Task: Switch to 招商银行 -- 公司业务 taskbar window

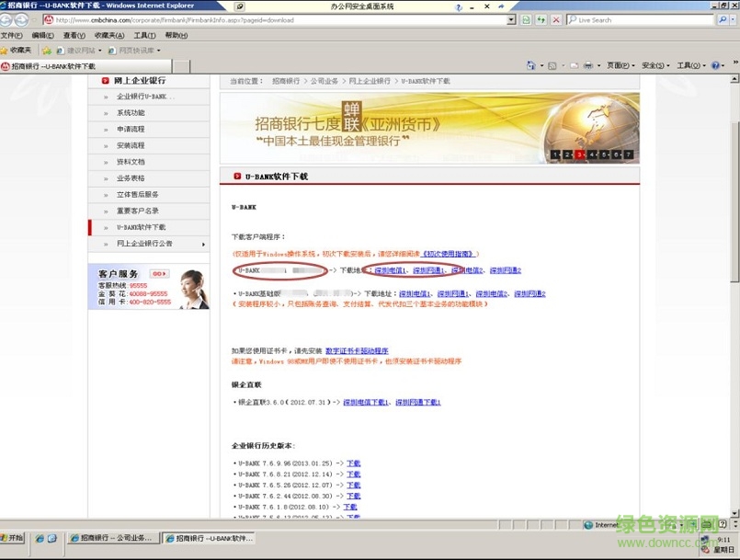Action: tap(113, 538)
